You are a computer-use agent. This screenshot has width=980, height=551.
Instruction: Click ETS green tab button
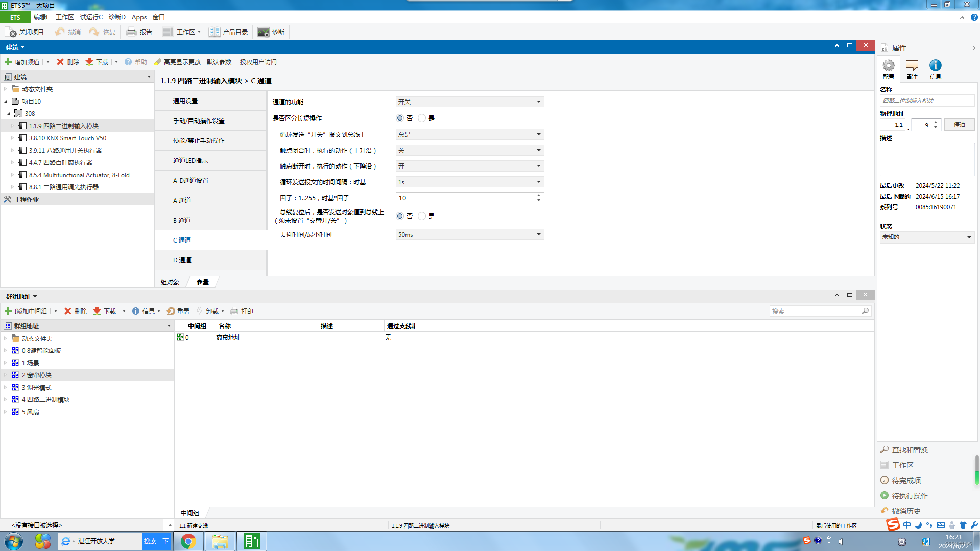(15, 17)
